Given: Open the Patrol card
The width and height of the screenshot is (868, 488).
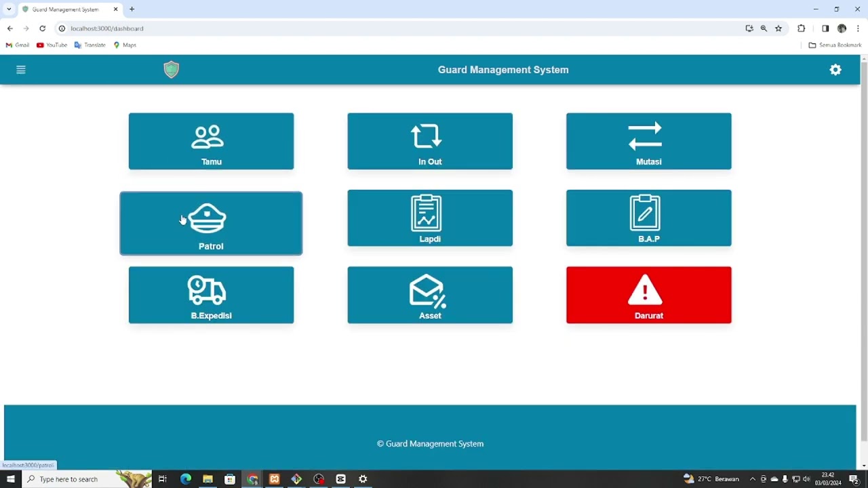Looking at the screenshot, I should coord(211,224).
